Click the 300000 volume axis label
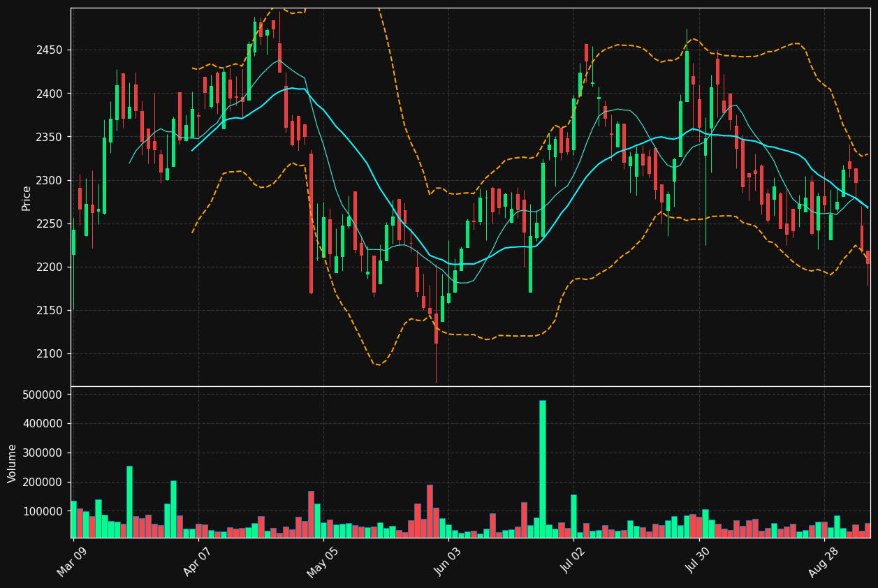Viewport: 878px width, 588px height. click(x=44, y=453)
